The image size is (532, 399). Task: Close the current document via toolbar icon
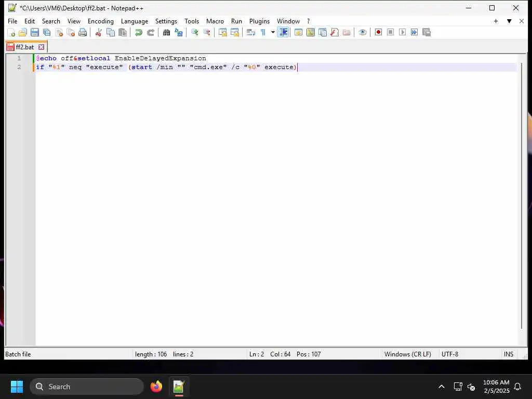pos(59,33)
